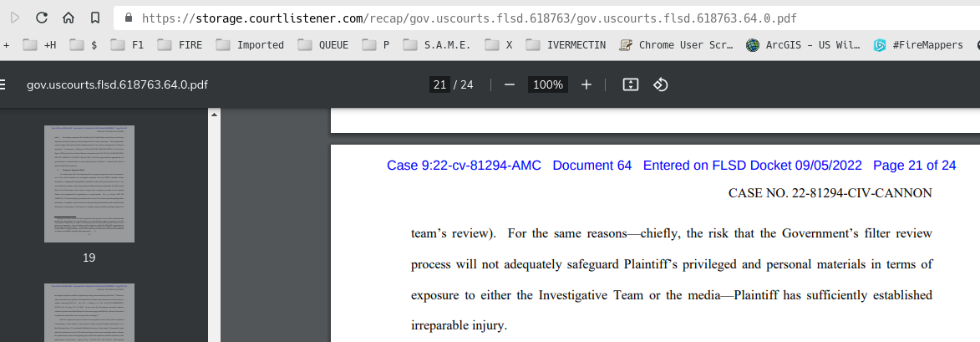980x342 pixels.
Task: Toggle the PDF sidebar menu icon
Action: [3, 84]
